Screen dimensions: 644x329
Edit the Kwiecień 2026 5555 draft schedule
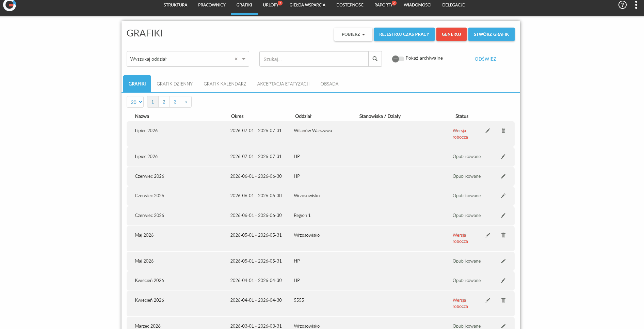click(488, 300)
